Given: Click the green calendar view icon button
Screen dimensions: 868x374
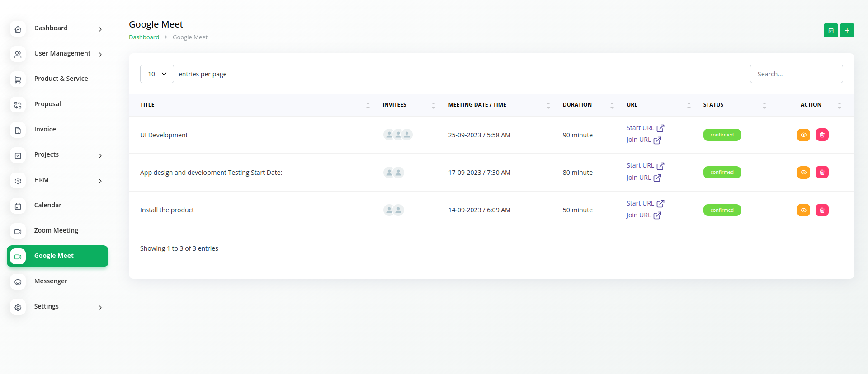Looking at the screenshot, I should [830, 30].
